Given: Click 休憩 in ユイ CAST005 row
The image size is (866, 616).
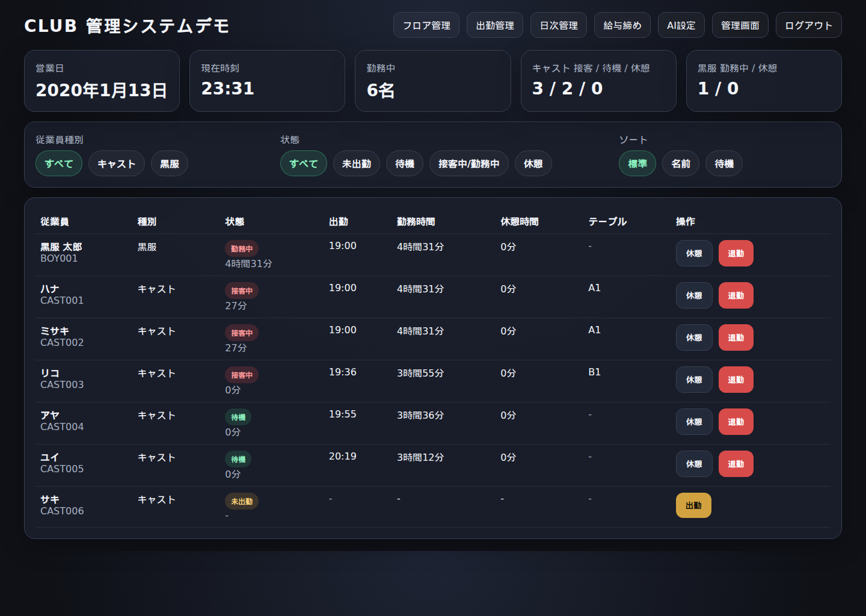Looking at the screenshot, I should pos(694,464).
